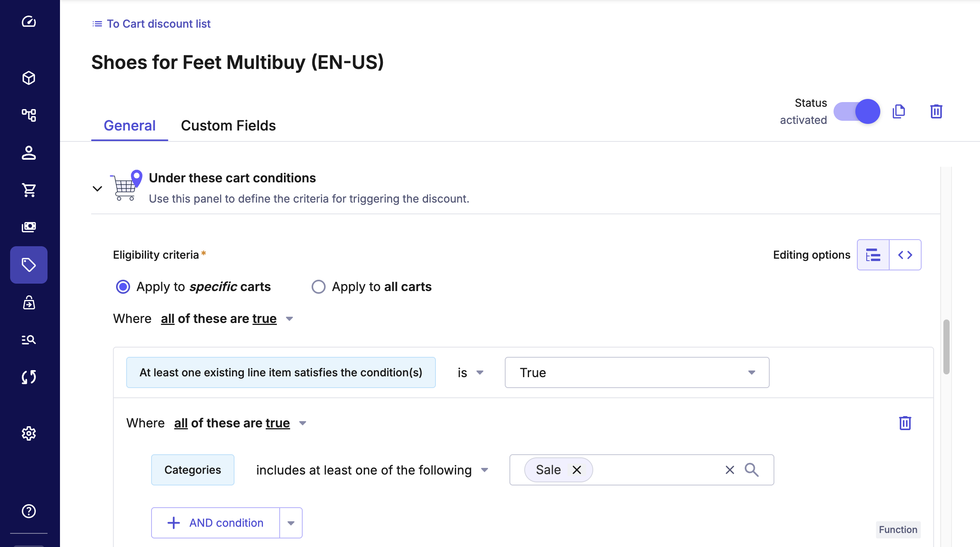Image resolution: width=980 pixels, height=547 pixels.
Task: Click the Discounts tag icon in sidebar
Action: pos(29,265)
